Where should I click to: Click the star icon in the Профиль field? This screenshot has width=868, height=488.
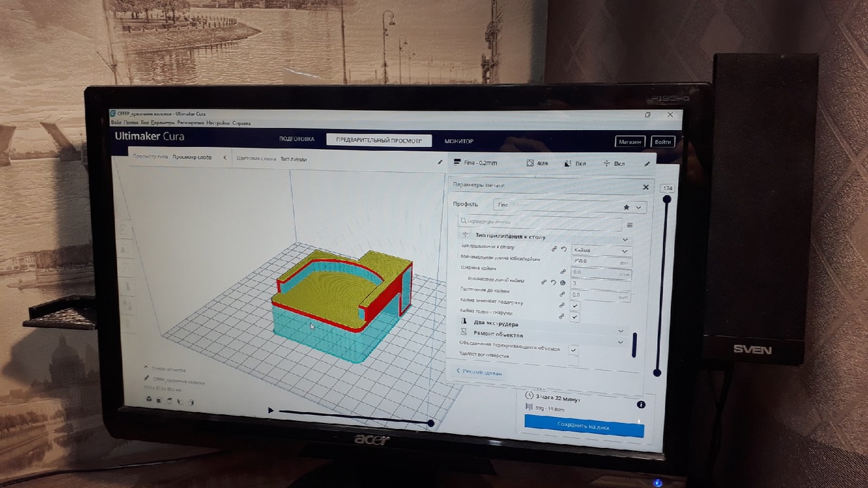click(x=626, y=207)
